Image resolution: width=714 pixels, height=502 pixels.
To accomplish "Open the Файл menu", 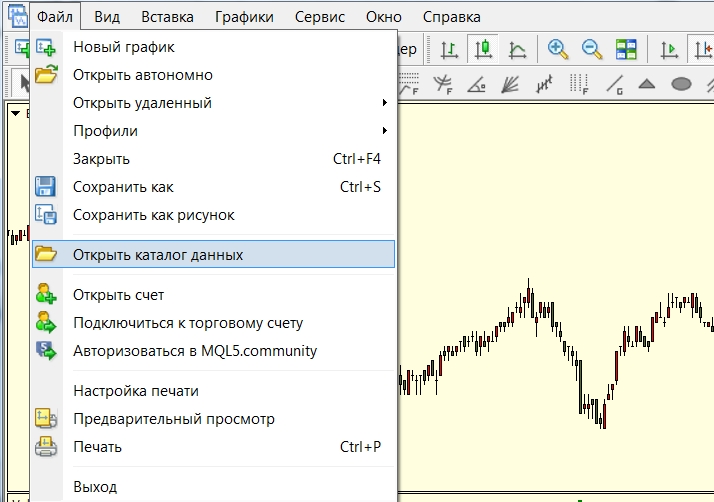I will pos(55,17).
